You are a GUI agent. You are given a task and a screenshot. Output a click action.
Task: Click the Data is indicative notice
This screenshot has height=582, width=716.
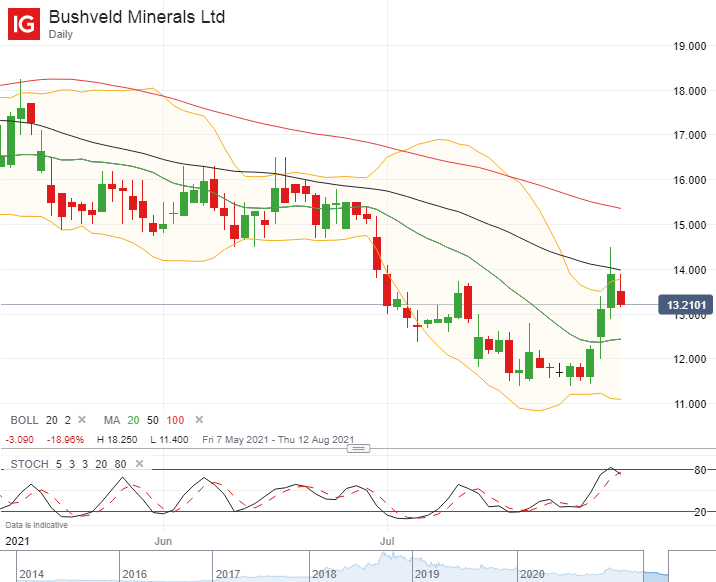37,525
